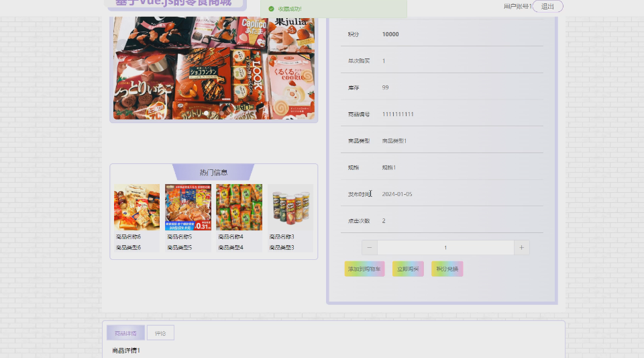The width and height of the screenshot is (644, 358).
Task: Click the 商品类型1 value text
Action: pos(394,140)
